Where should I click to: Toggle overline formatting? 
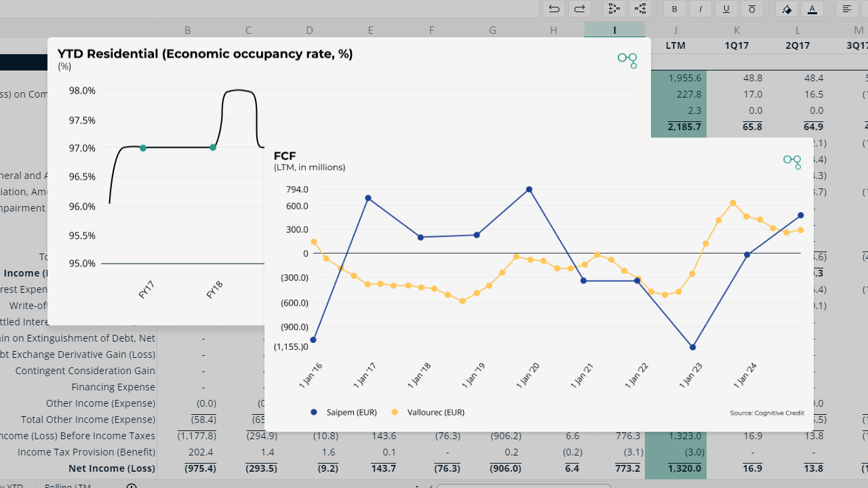(x=752, y=9)
